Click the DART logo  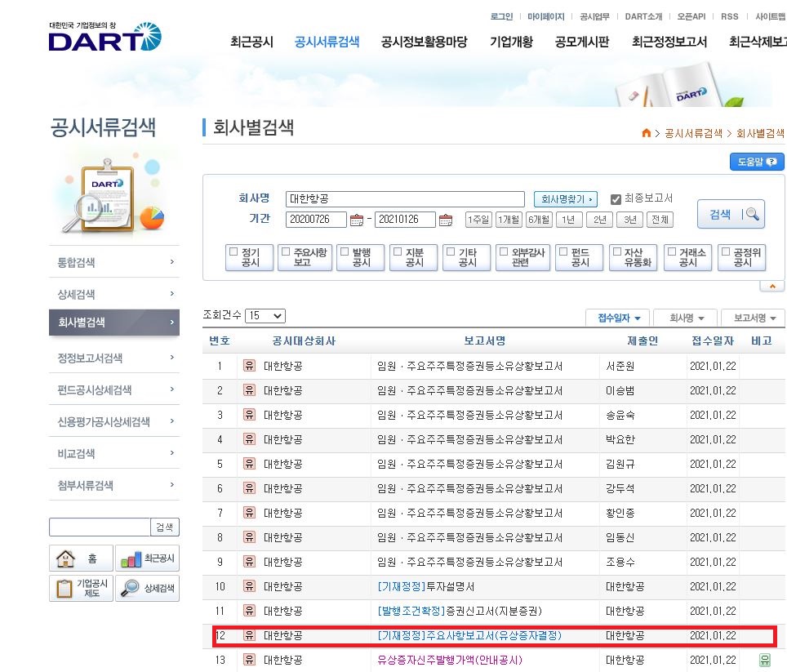click(x=104, y=36)
